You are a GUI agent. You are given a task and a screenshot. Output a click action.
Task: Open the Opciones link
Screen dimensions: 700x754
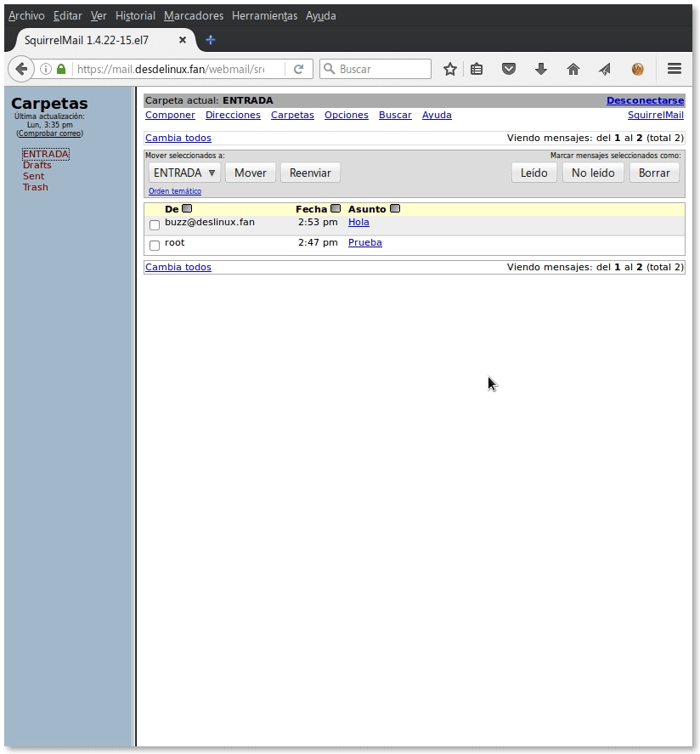tap(347, 115)
